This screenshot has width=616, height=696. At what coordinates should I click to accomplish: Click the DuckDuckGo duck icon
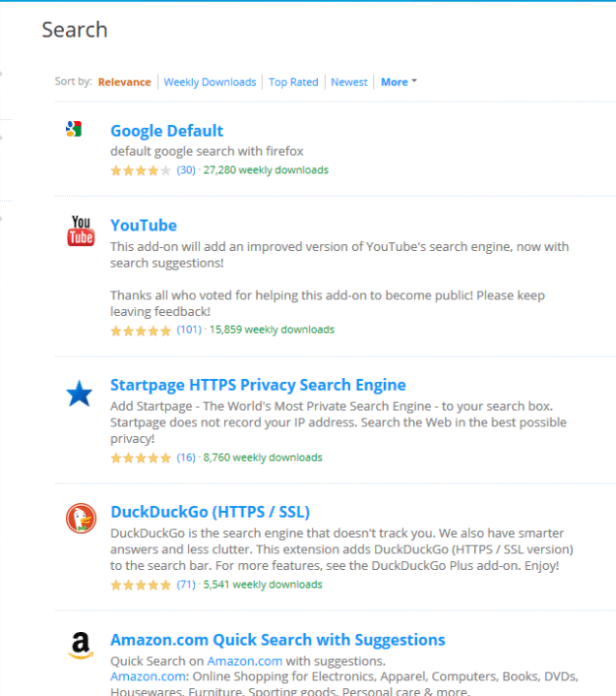(x=81, y=518)
